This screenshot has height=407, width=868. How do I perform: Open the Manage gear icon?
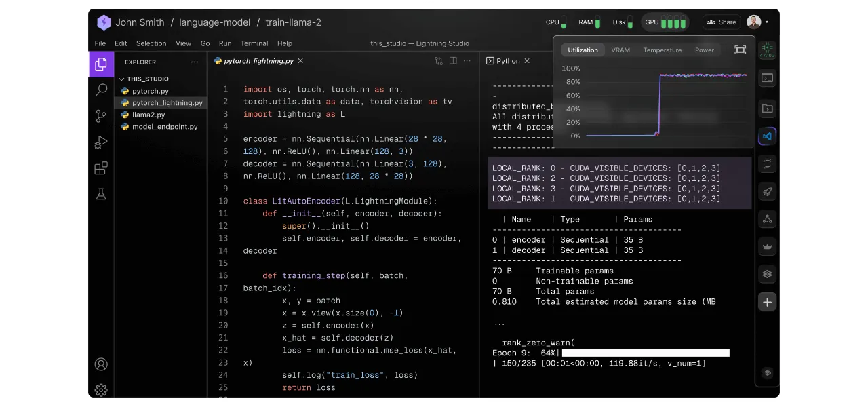(x=101, y=389)
